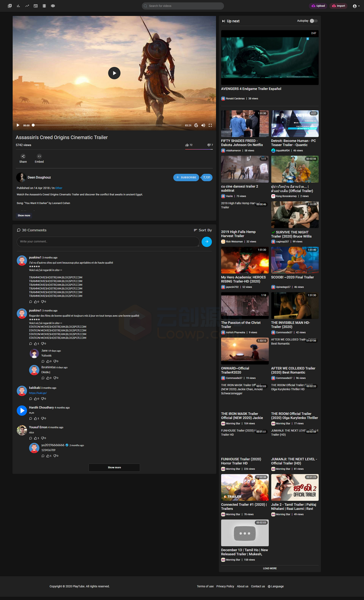Submit comment with the blue arrow button
Viewport: 364px width, 600px height.
(x=207, y=242)
